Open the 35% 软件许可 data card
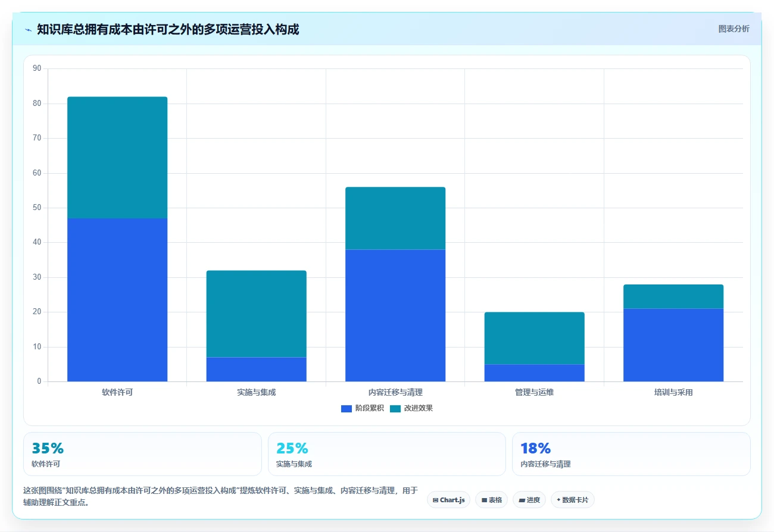774x532 pixels. click(142, 454)
